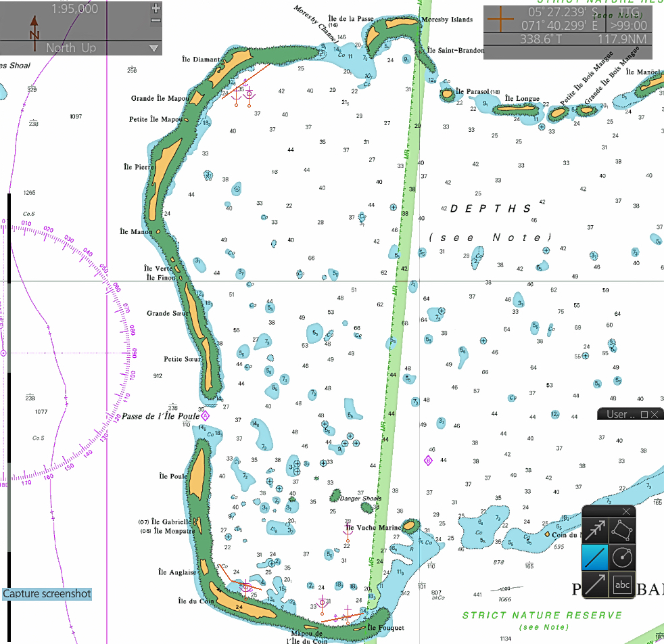664x644 pixels.
Task: Click the Moresby Islands label
Action: tap(447, 20)
